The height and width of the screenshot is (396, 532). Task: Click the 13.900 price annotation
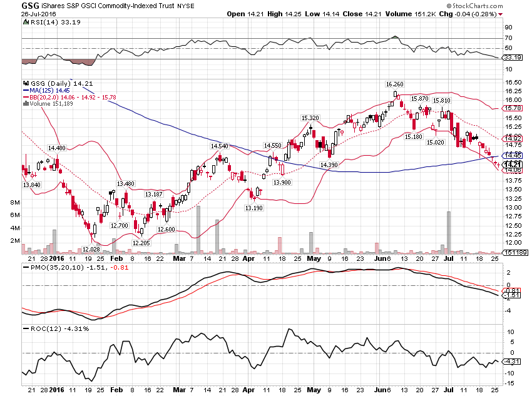coord(282,183)
